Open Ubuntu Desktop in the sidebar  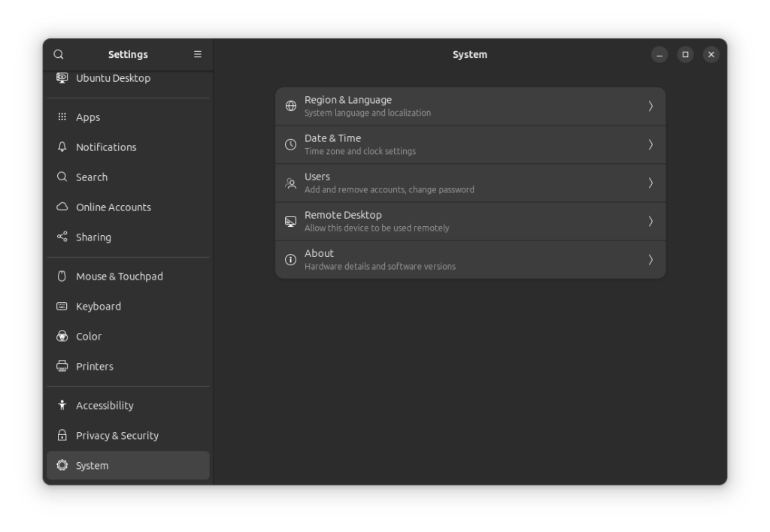pyautogui.click(x=113, y=78)
